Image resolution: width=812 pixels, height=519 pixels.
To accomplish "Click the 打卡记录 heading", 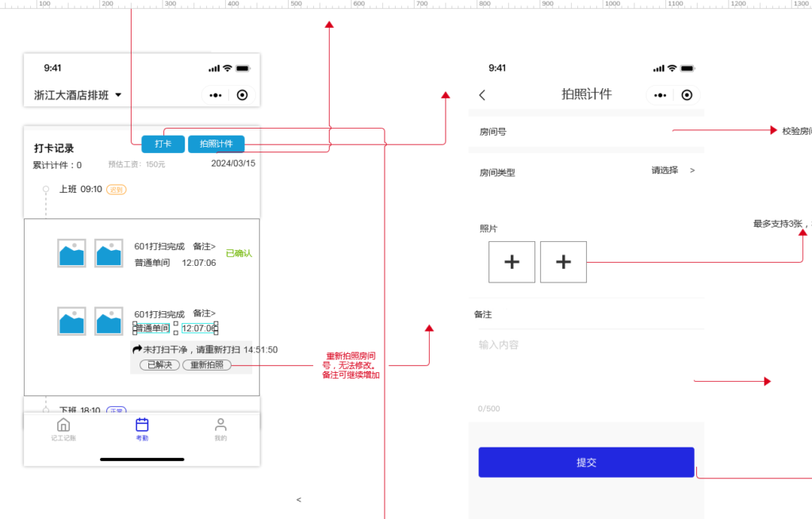I will [54, 148].
